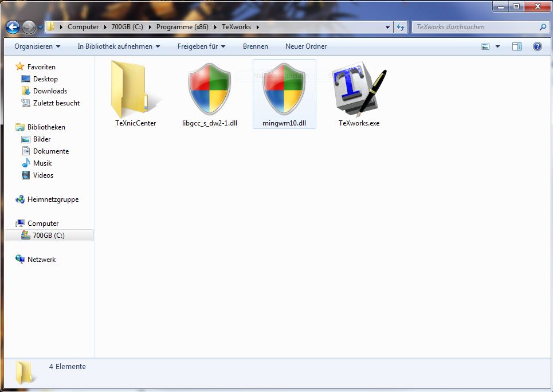
Task: Click the libgcc_s_dw2-1.dll file name label
Action: [x=210, y=123]
